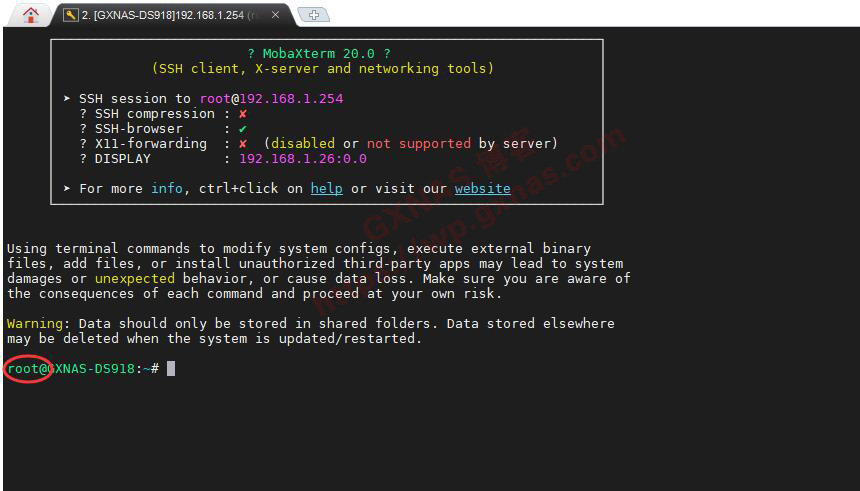The height and width of the screenshot is (491, 860).
Task: Click the red X beside X11-forwarding
Action: [243, 144]
